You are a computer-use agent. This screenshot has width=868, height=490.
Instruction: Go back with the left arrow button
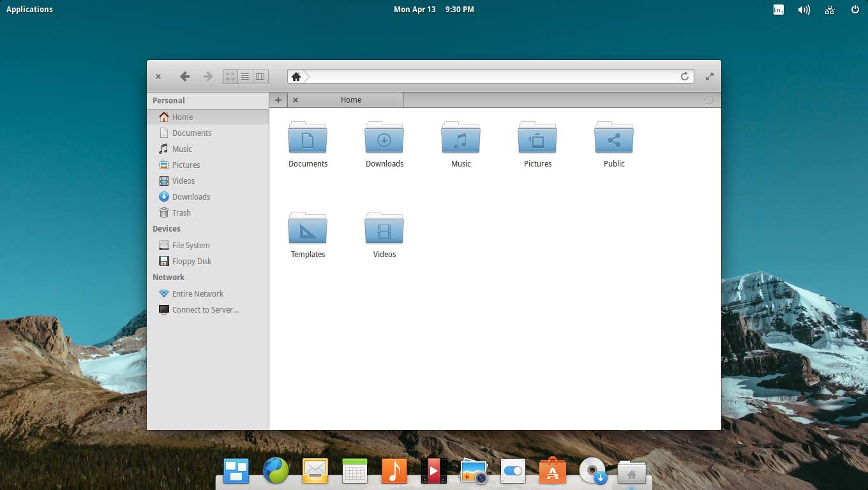coord(184,77)
